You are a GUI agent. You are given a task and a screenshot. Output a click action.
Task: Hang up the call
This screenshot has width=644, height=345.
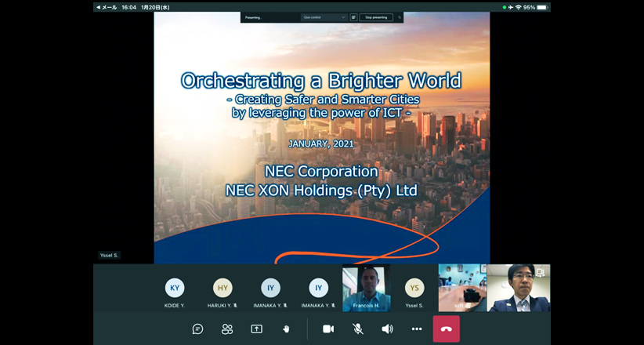tap(446, 329)
